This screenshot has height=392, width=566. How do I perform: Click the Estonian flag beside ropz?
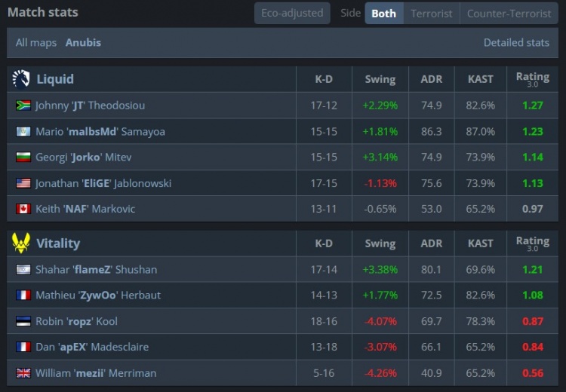[x=23, y=321]
